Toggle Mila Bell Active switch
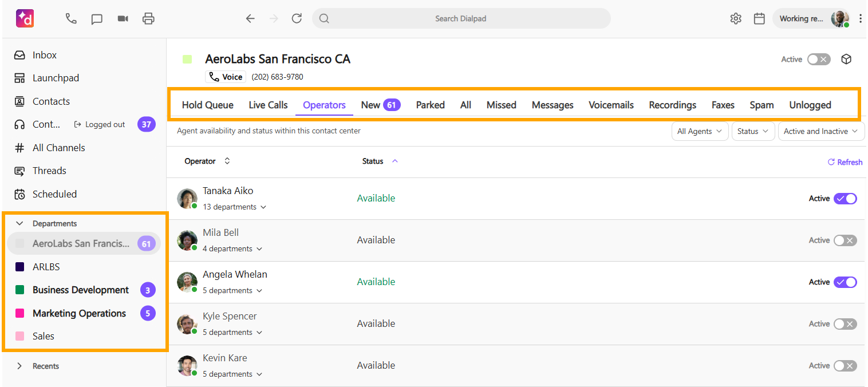 tap(845, 240)
